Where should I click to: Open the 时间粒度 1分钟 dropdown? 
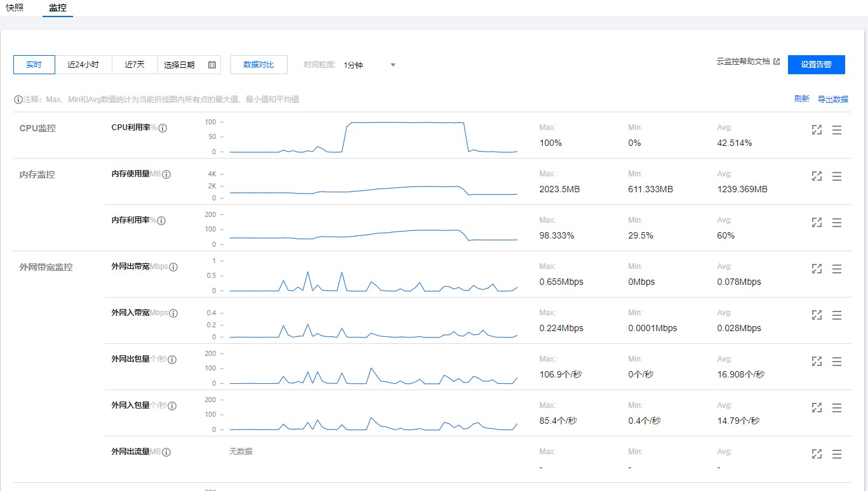click(x=370, y=65)
